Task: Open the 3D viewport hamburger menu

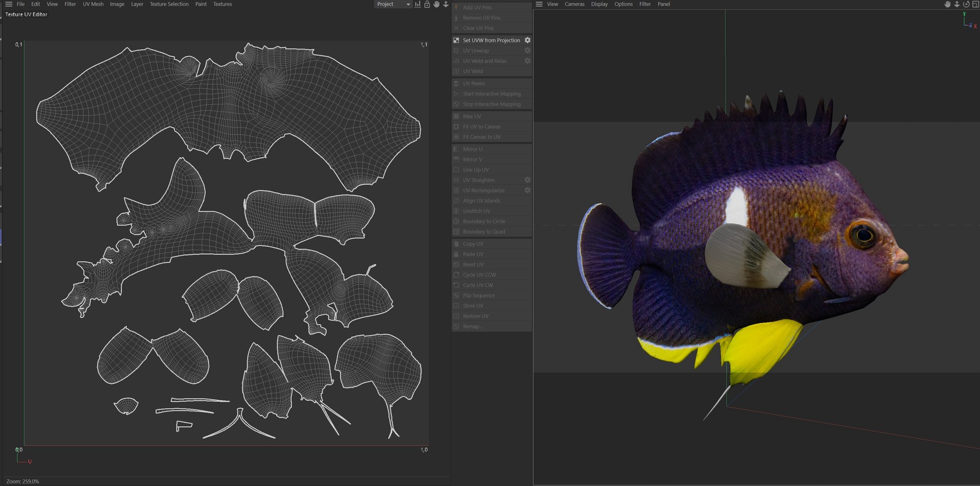Action: (539, 4)
